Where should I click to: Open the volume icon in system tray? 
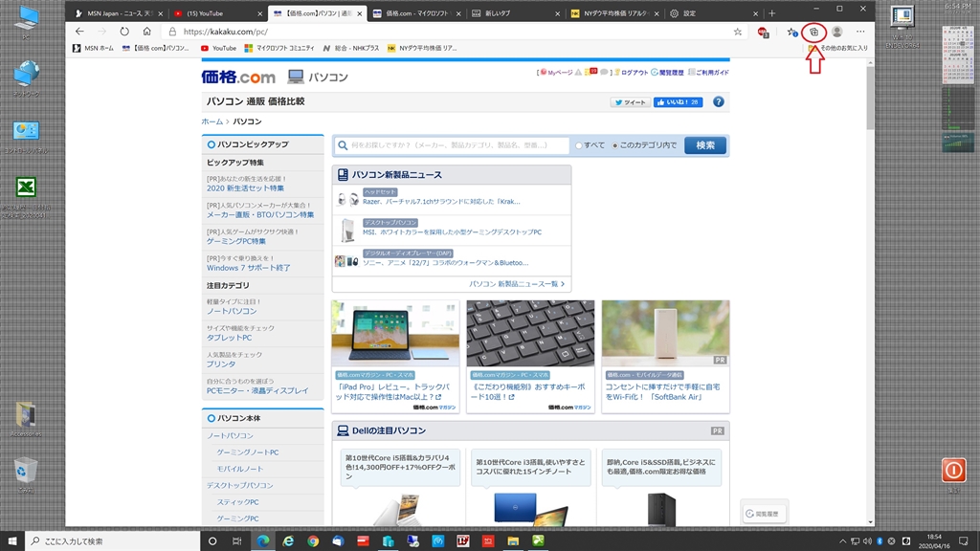(867, 541)
